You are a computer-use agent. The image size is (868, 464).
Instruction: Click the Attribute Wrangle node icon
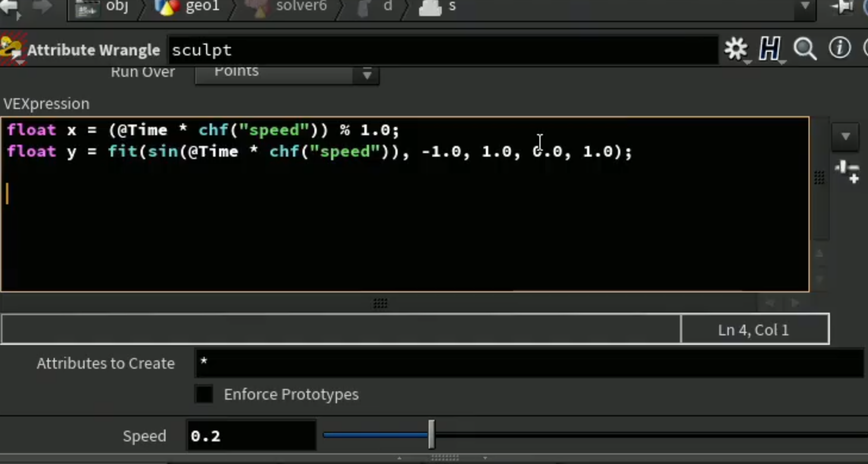(x=11, y=50)
